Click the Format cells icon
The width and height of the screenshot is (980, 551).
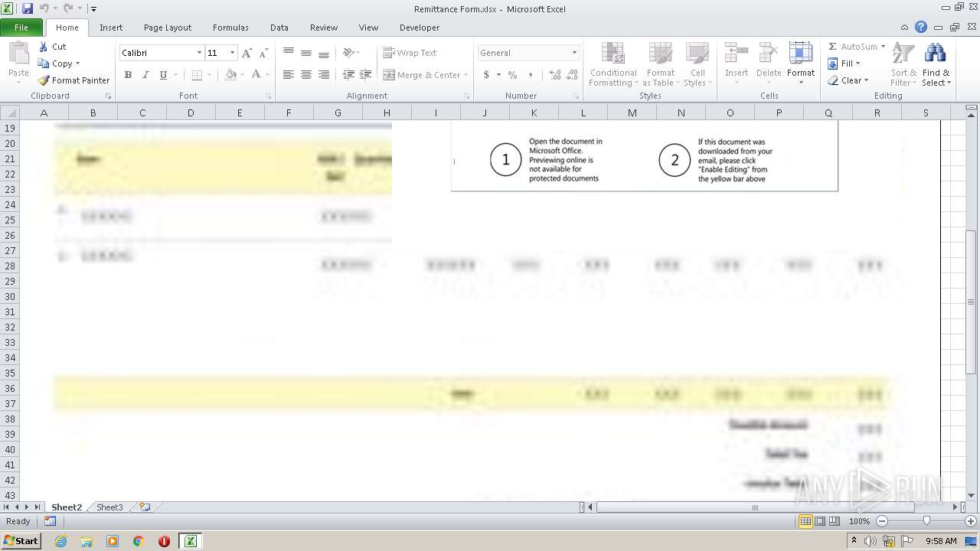tap(801, 54)
